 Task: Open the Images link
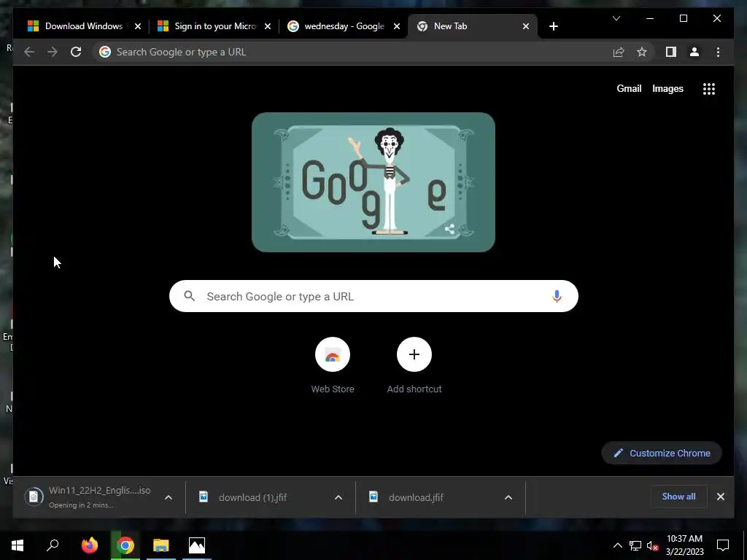[x=667, y=88]
